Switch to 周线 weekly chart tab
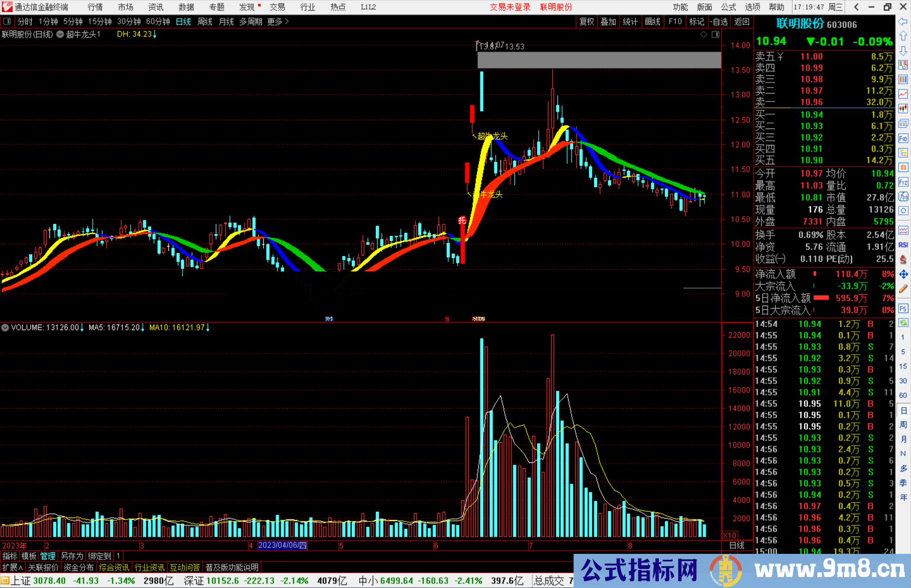This screenshot has height=588, width=911. tap(205, 21)
